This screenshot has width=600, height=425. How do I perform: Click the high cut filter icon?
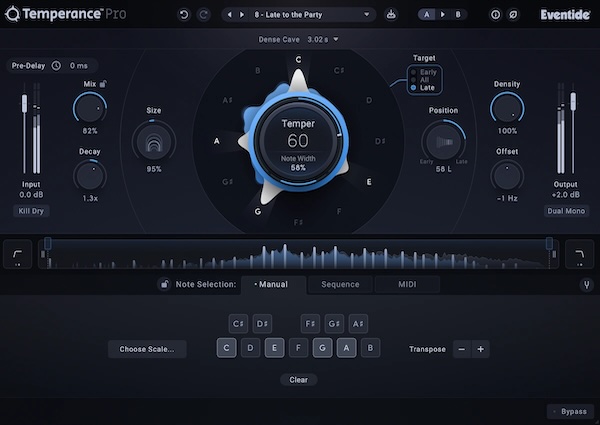point(580,254)
